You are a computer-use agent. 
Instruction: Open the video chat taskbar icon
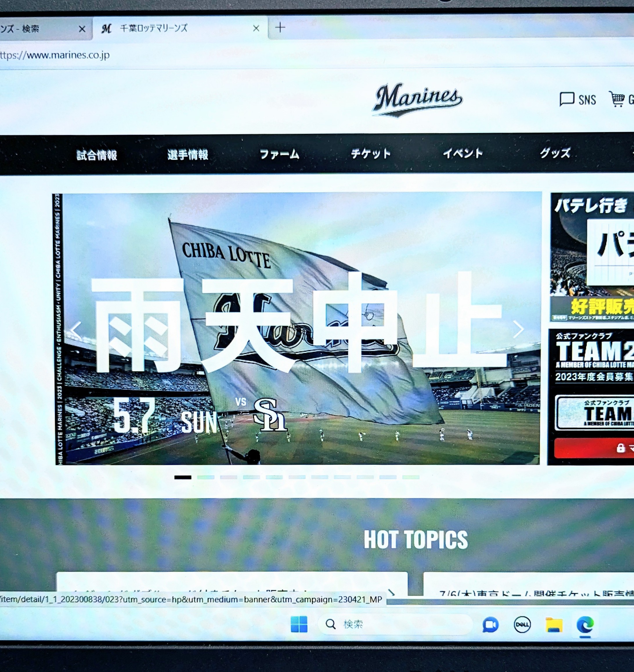tap(490, 625)
